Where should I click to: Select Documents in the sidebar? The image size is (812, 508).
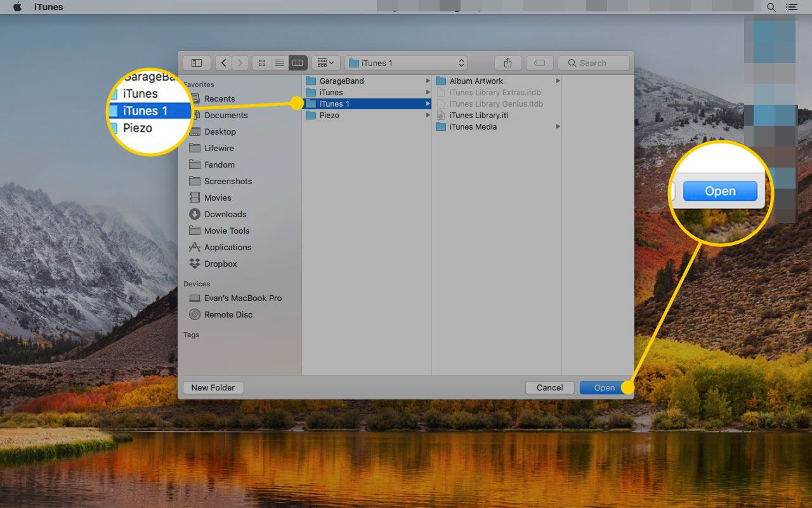[x=225, y=115]
